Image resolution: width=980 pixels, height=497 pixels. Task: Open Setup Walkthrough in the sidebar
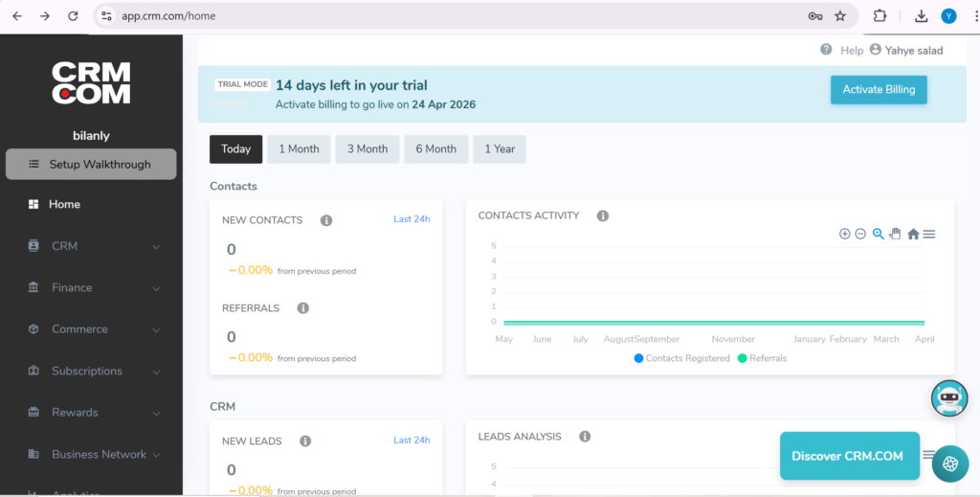point(91,165)
